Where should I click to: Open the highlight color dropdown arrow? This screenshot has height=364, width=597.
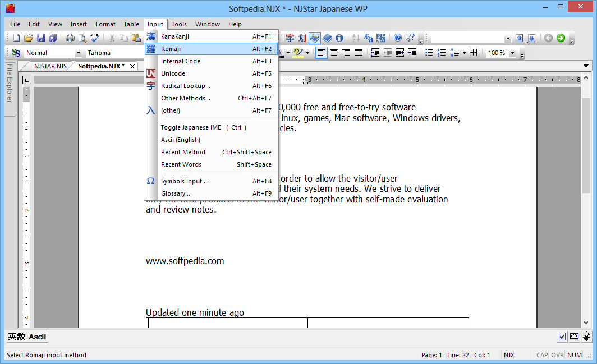(307, 53)
